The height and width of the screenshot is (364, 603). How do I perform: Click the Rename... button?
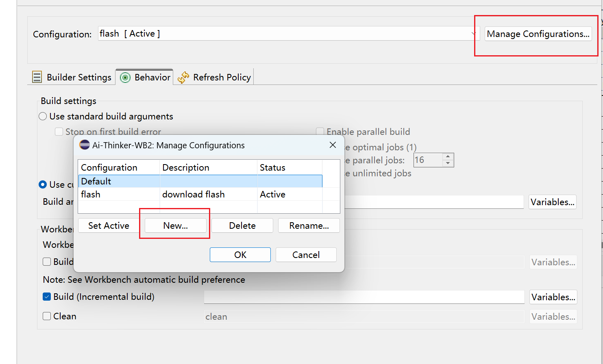pos(309,225)
